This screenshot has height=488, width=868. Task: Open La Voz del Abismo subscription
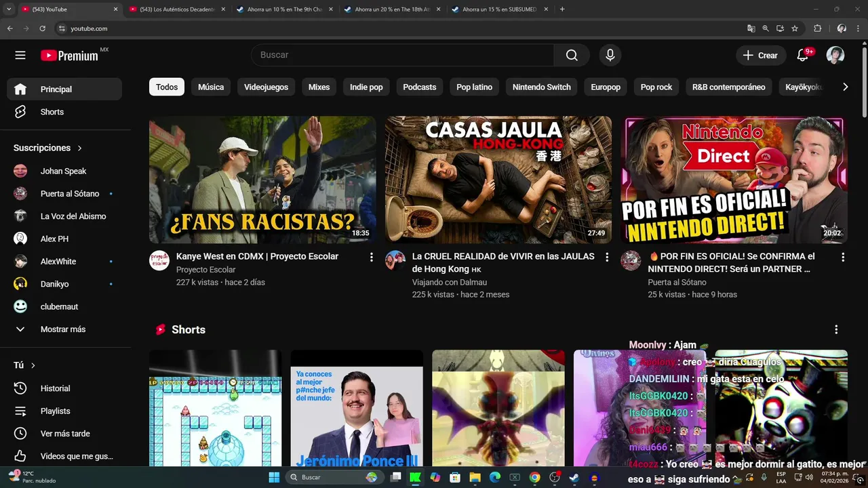[64, 216]
